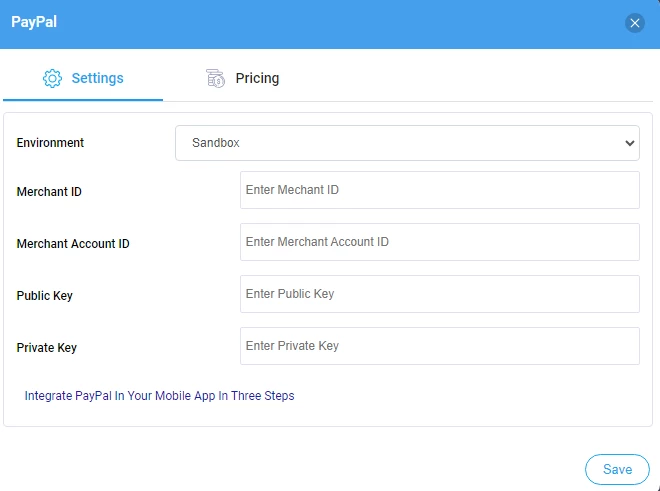Click the Merchant ID label
Image resolution: width=660 pixels, height=491 pixels.
[x=49, y=192]
